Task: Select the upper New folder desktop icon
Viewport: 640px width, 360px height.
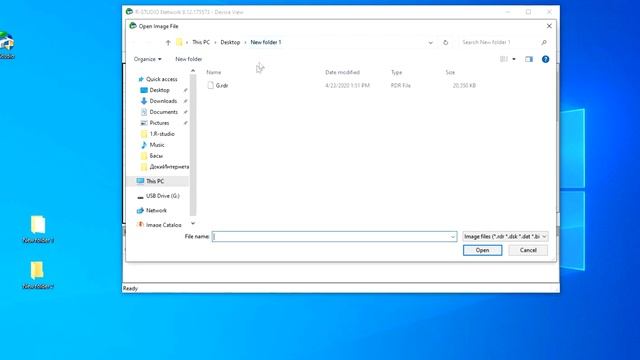Action: click(x=38, y=229)
